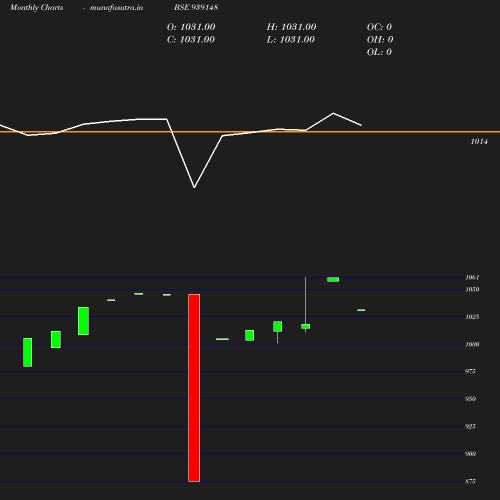Screen dimensions: 500x500
Task: Click the green candle near the 1061 line
Action: click(x=333, y=279)
